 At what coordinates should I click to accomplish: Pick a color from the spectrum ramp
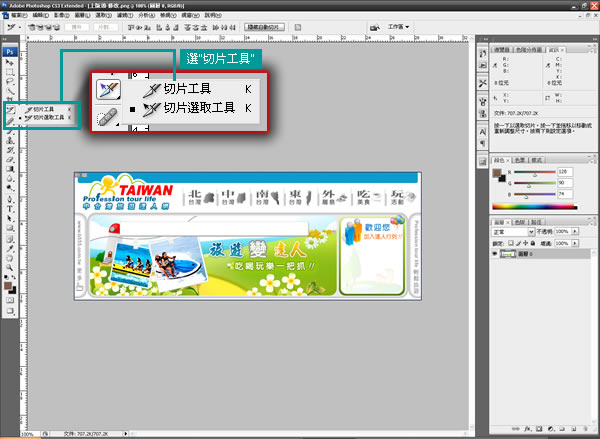535,207
